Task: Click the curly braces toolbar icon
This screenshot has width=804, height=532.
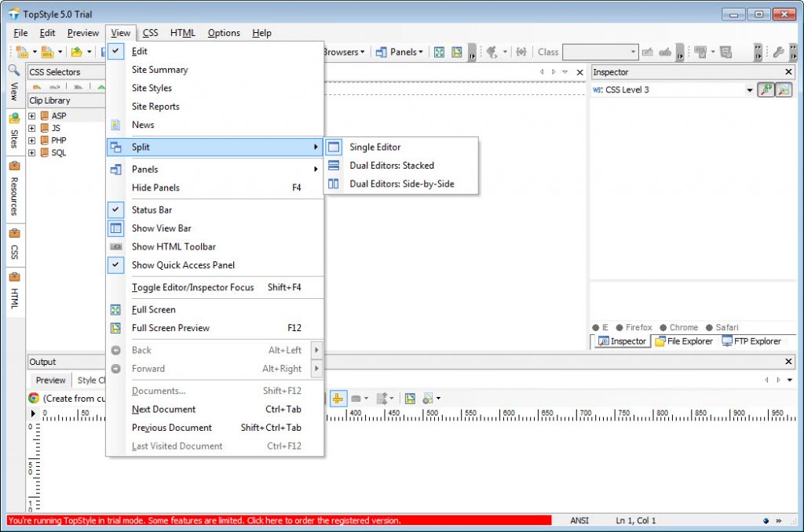Action: click(x=521, y=52)
